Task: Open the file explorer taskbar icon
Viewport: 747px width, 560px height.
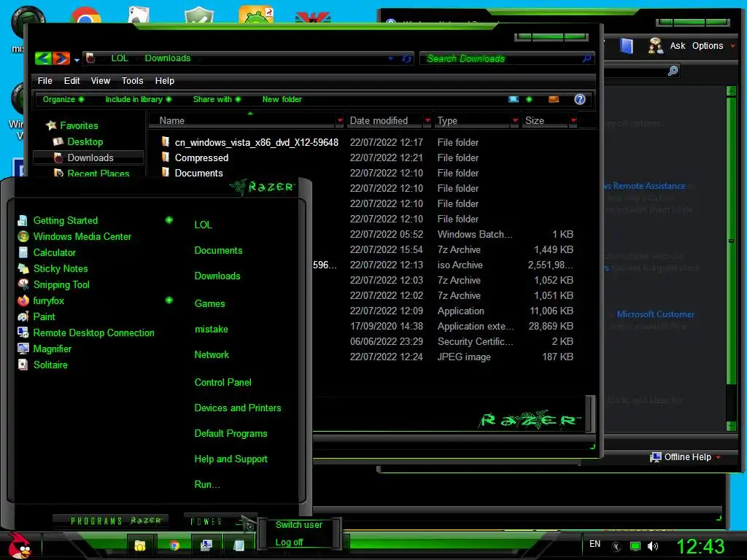Action: point(140,545)
